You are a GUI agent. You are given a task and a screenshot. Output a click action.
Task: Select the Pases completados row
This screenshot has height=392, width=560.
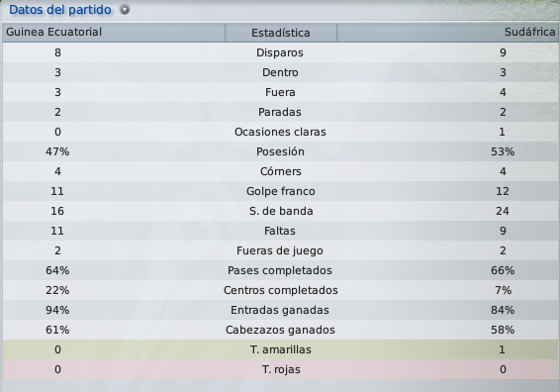click(280, 270)
